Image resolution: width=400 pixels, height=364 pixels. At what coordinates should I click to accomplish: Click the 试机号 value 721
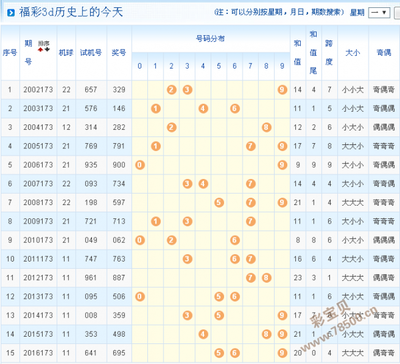[x=91, y=221]
